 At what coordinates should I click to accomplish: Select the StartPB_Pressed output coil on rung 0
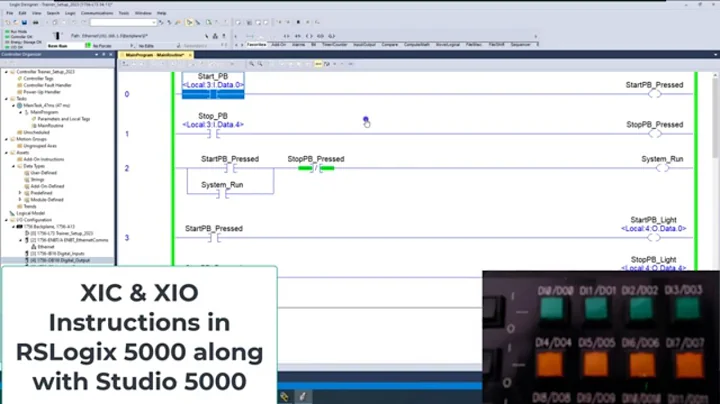(654, 94)
